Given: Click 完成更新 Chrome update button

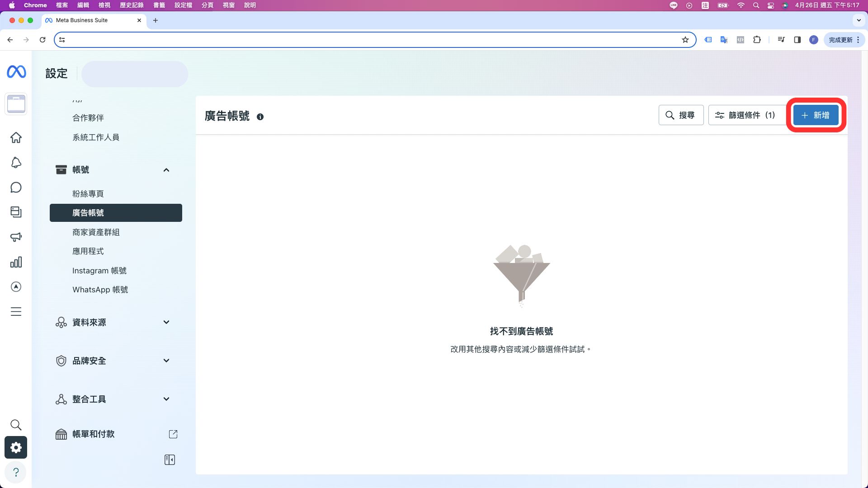Looking at the screenshot, I should (x=844, y=40).
